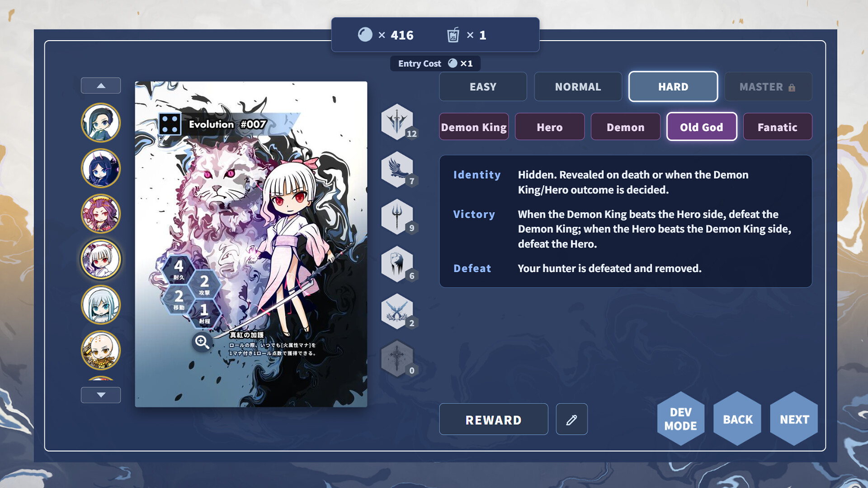Select locked MASTER difficulty
This screenshot has height=488, width=868.
pyautogui.click(x=768, y=87)
